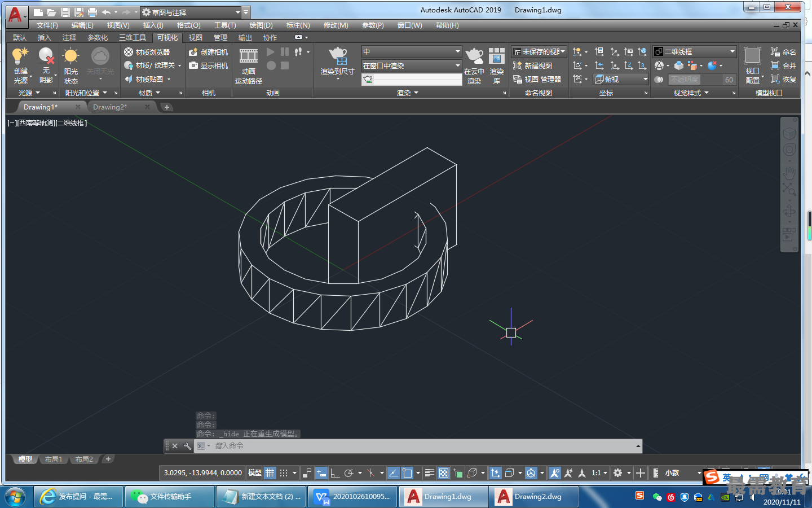Toggle polar tracking in status bar

click(x=349, y=473)
